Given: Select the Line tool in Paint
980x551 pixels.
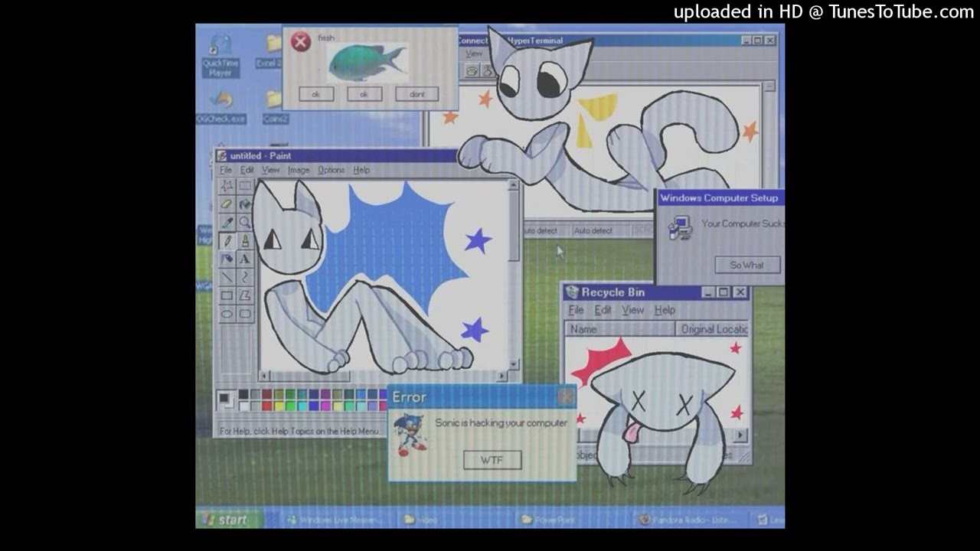Looking at the screenshot, I should point(227,278).
